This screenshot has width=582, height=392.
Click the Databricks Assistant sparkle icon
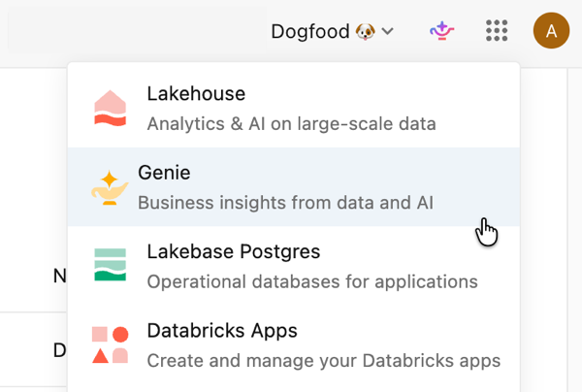pyautogui.click(x=441, y=31)
